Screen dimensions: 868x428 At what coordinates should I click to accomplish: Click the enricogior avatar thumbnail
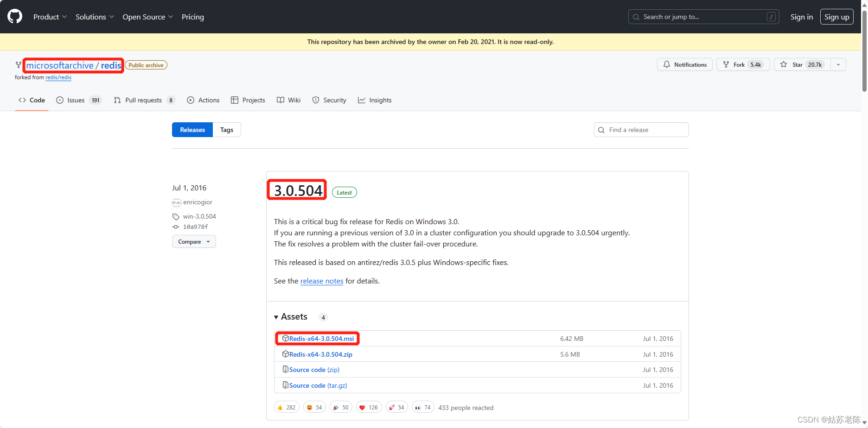coord(176,202)
